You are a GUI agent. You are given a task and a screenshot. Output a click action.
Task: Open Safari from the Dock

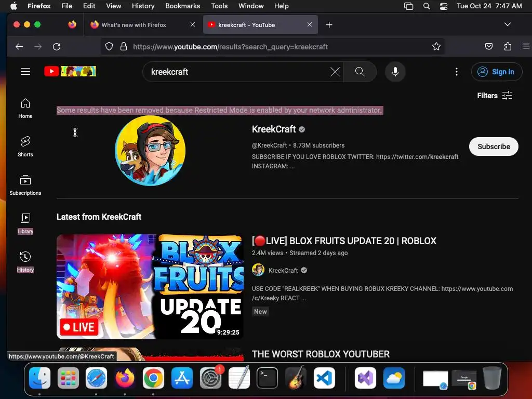pos(96,378)
